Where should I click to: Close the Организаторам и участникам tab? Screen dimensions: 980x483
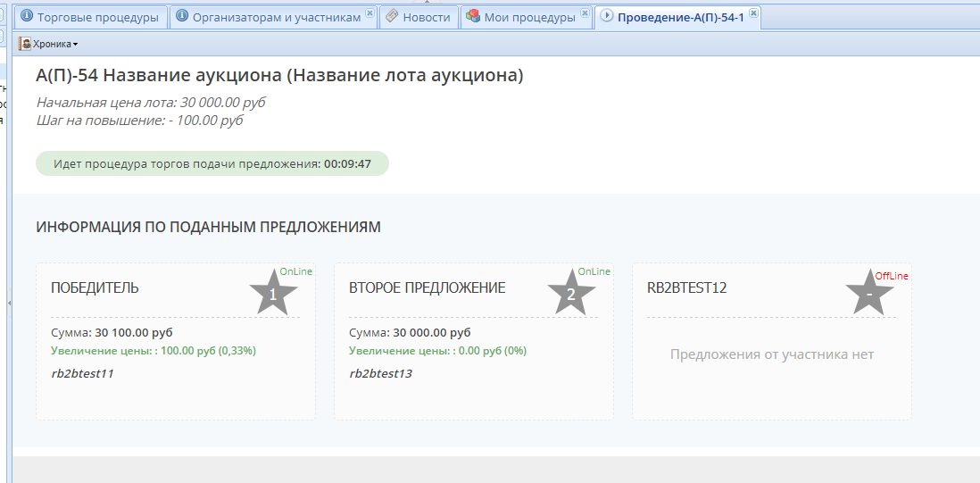[x=370, y=13]
